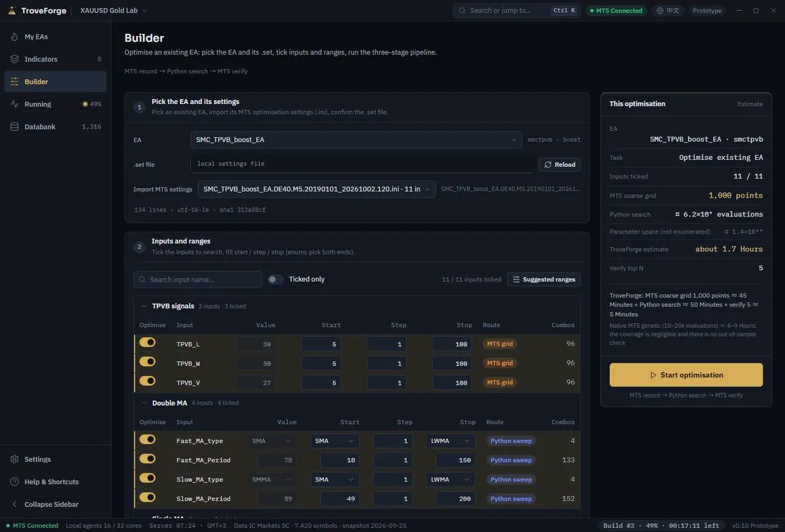Click the TPVB_V Stop field 100
Screen dimensions: 785x532
click(452, 383)
